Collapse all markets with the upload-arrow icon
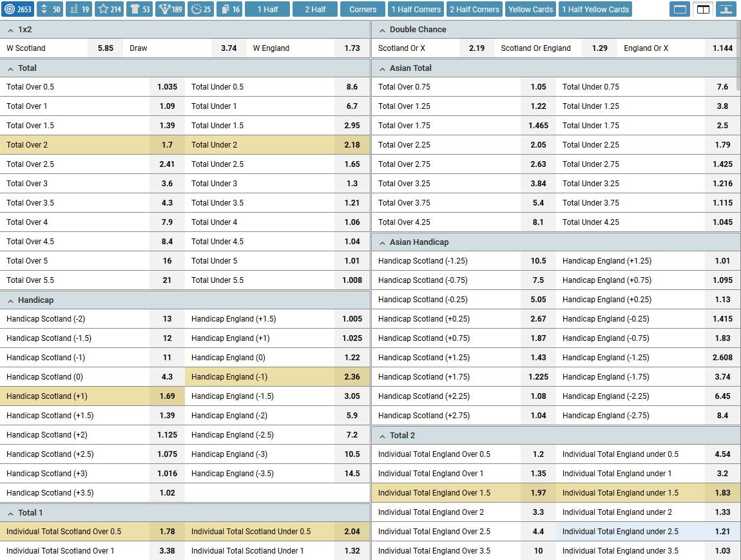 click(726, 9)
